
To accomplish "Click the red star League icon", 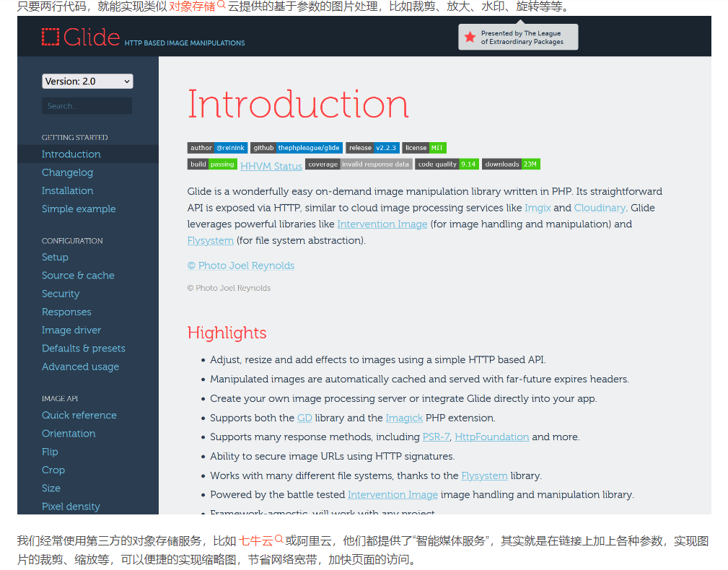I will coord(470,37).
